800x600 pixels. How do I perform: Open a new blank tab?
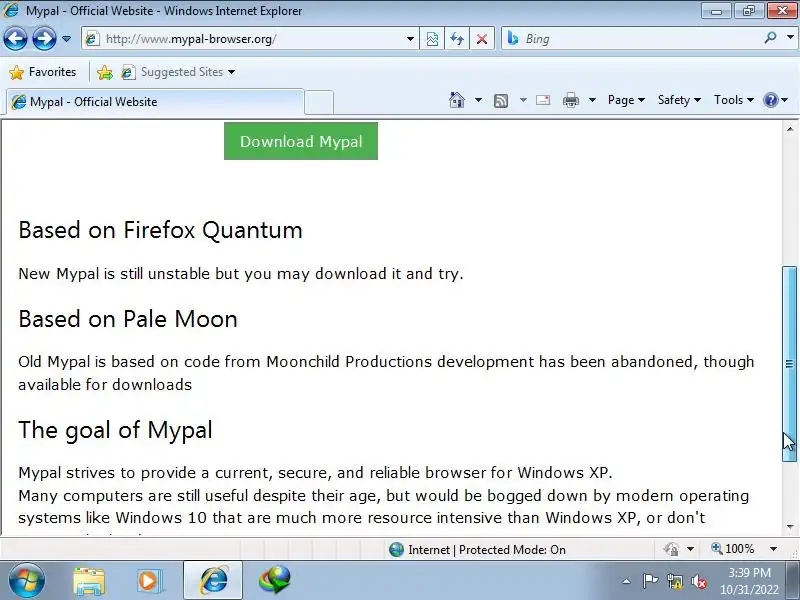[x=319, y=102]
